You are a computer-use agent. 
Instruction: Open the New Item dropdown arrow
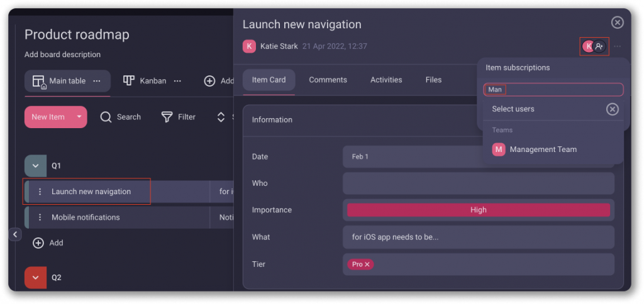tap(79, 117)
